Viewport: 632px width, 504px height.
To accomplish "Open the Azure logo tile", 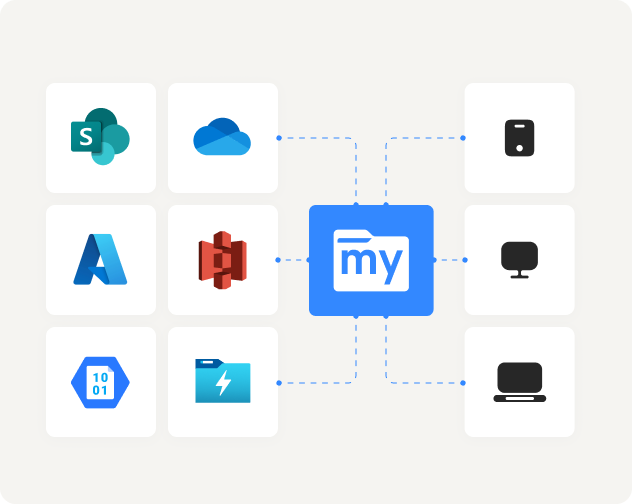I will (x=100, y=260).
